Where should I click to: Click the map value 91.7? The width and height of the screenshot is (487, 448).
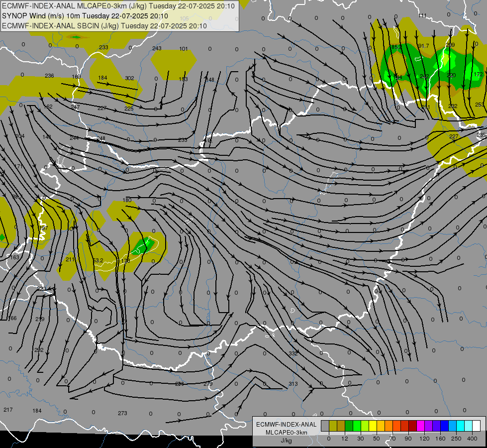pos(423,46)
